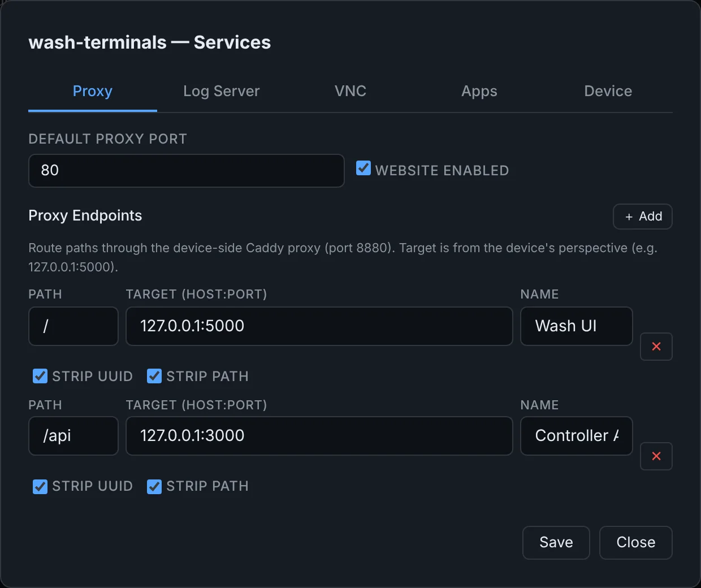
Task: Click the Proxy Endpoints heading
Action: (85, 215)
